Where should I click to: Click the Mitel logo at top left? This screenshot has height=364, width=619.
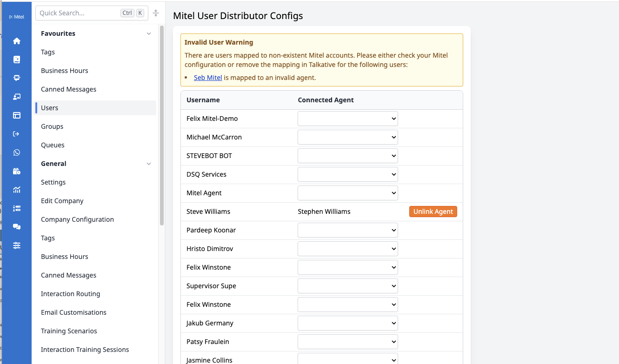pos(17,17)
